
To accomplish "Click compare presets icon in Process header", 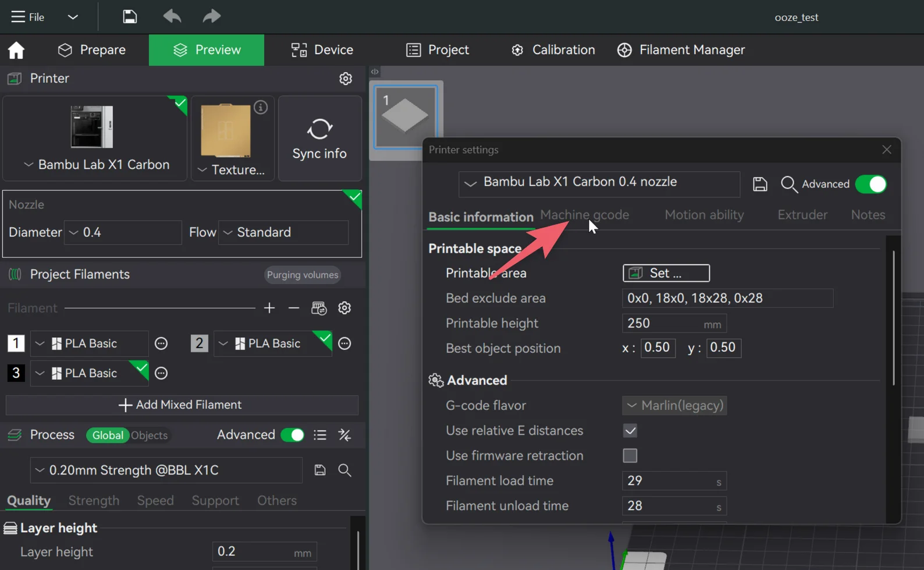I will pos(344,436).
